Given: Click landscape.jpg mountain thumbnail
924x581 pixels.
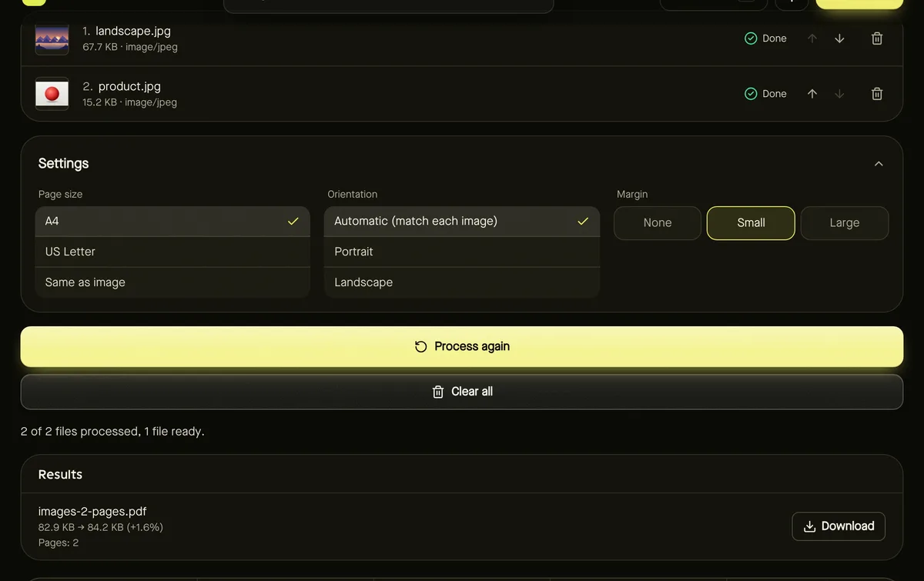Looking at the screenshot, I should (x=52, y=38).
